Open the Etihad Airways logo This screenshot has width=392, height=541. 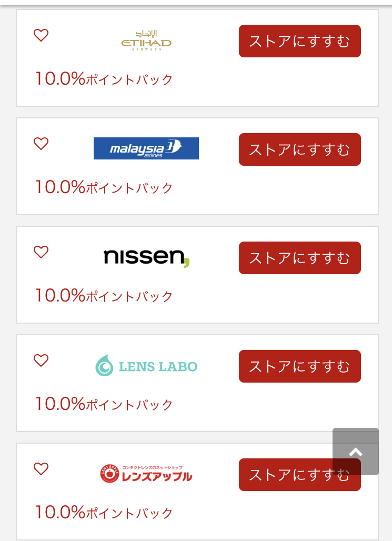click(146, 41)
